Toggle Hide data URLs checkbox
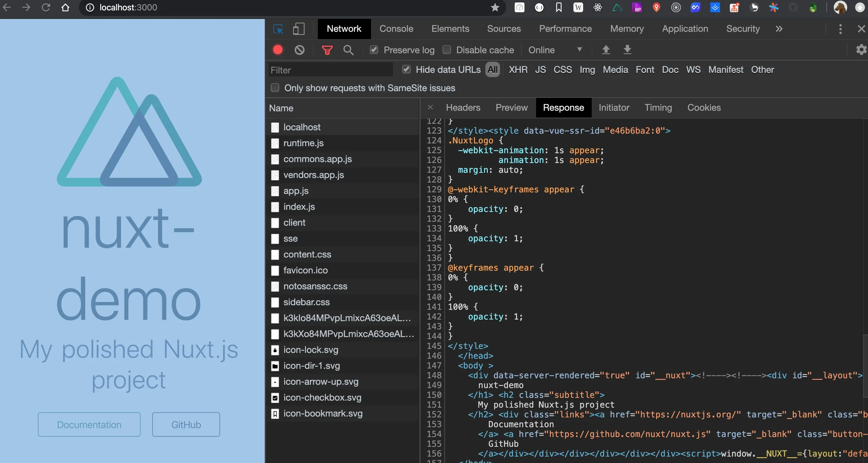Viewport: 868px width, 463px height. click(406, 69)
